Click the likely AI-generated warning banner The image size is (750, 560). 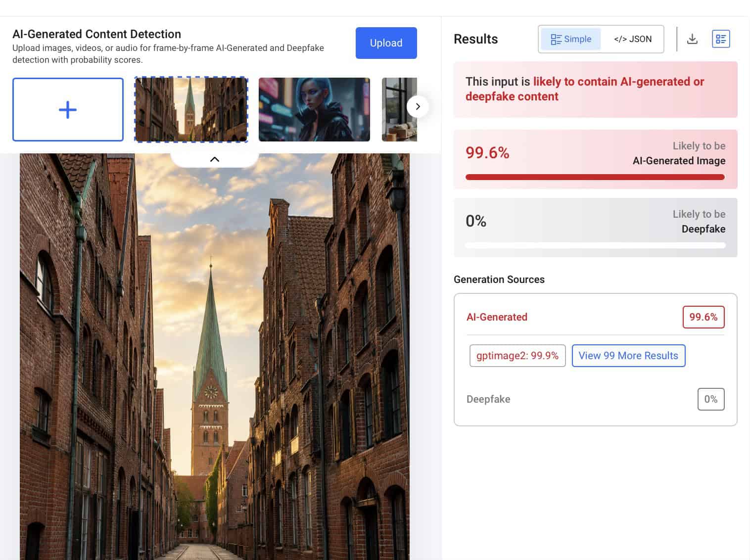point(595,90)
